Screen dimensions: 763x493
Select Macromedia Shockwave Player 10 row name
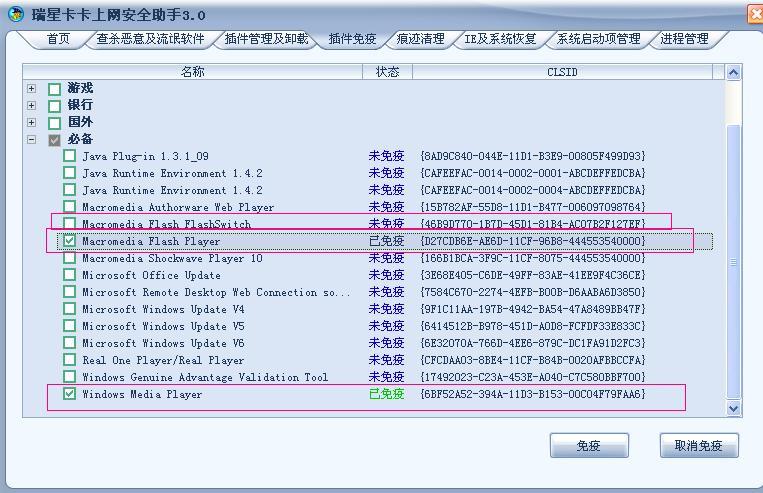[x=172, y=258]
